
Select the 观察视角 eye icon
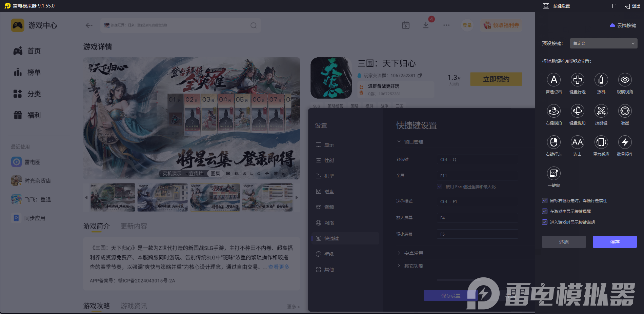point(625,80)
